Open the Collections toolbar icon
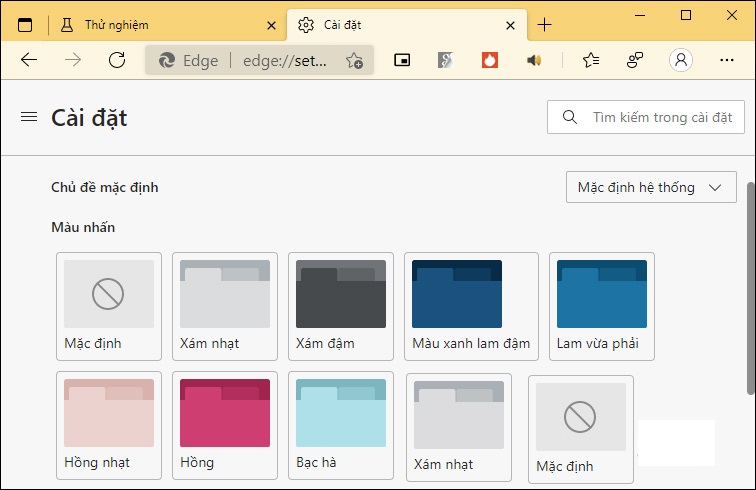 pyautogui.click(x=635, y=60)
